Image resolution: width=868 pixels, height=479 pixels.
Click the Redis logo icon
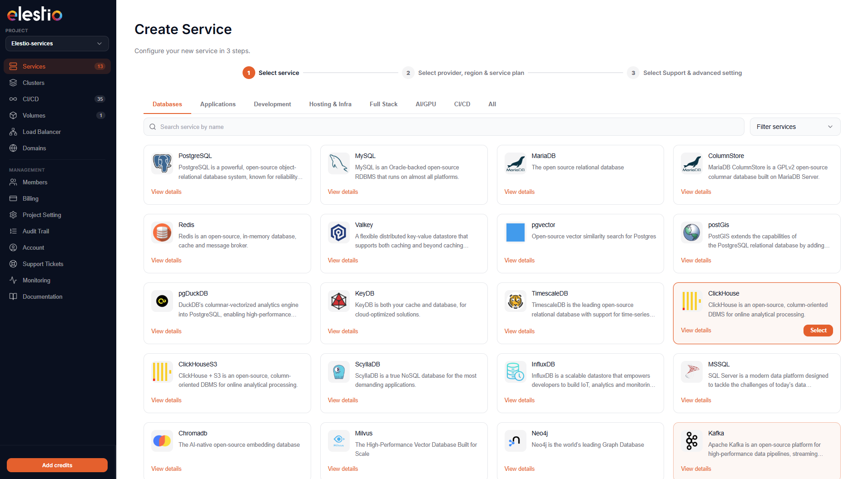162,232
